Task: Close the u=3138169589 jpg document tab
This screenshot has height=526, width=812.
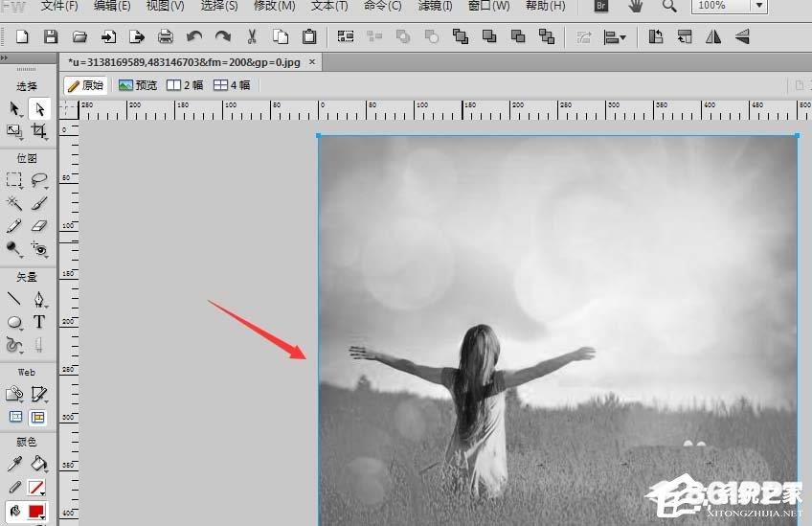Action: (x=312, y=61)
